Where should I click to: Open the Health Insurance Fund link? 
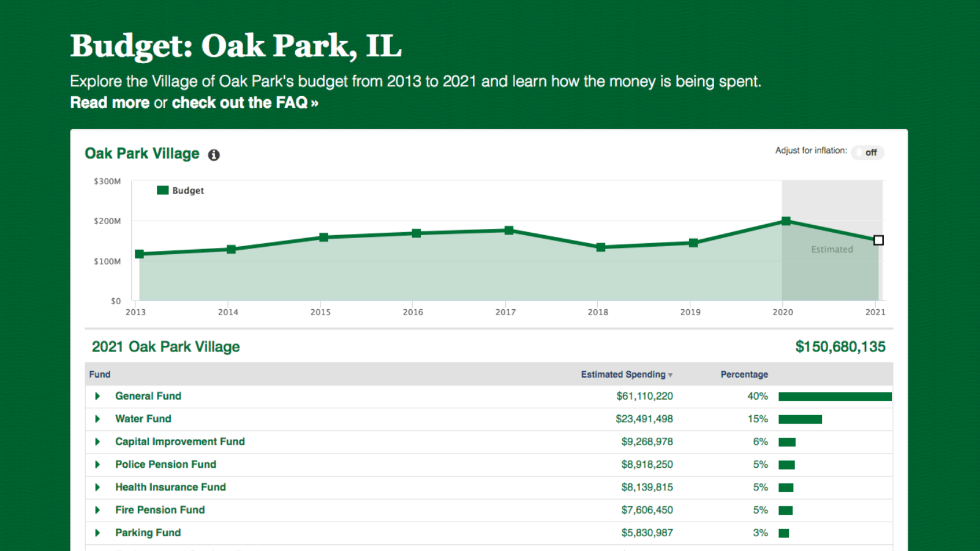pyautogui.click(x=171, y=487)
